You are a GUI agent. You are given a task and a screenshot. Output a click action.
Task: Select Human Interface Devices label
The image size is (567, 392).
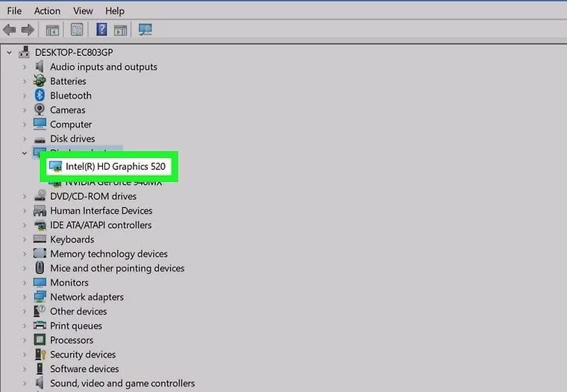[101, 211]
